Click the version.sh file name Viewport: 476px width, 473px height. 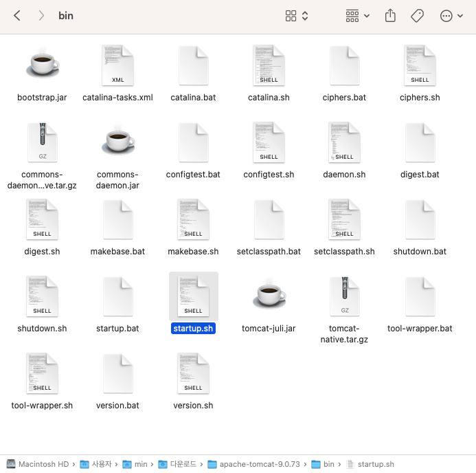pyautogui.click(x=194, y=406)
